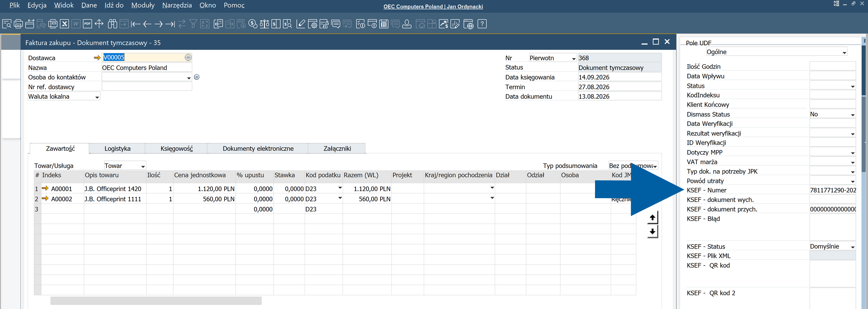Switch to the Załączniki tab
This screenshot has width=868, height=309.
point(337,149)
